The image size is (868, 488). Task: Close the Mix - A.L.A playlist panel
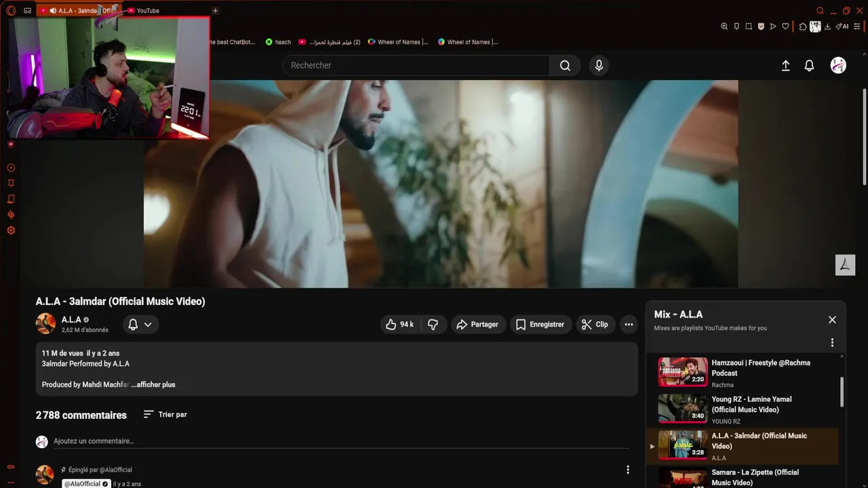tap(832, 320)
